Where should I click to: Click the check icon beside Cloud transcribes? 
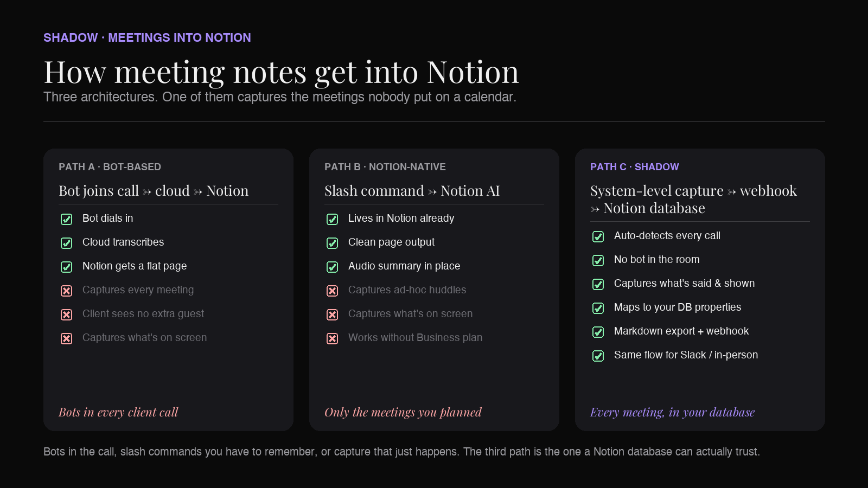[x=66, y=243]
